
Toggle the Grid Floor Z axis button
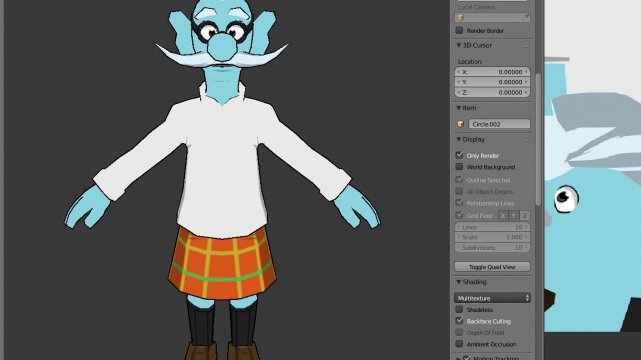[x=524, y=215]
